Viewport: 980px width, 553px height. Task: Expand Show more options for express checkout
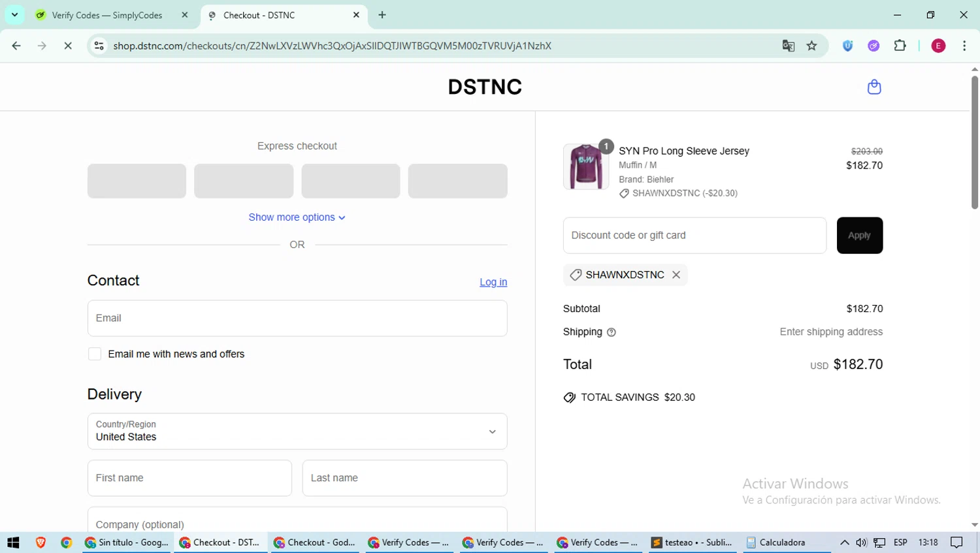tap(297, 217)
